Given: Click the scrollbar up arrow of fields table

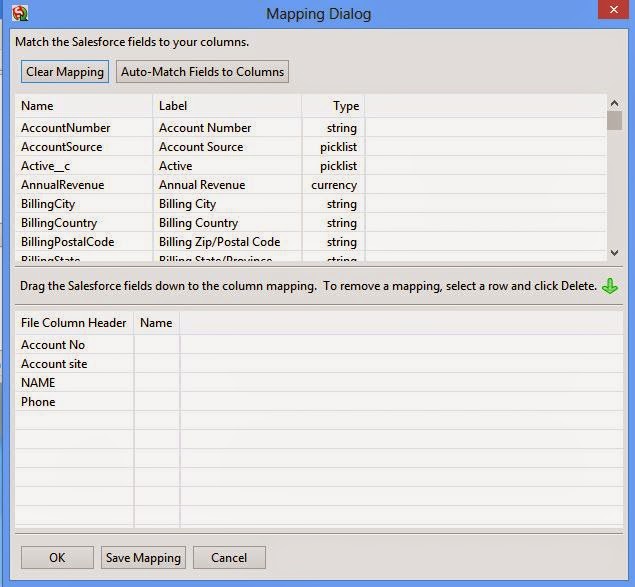Looking at the screenshot, I should pyautogui.click(x=614, y=103).
